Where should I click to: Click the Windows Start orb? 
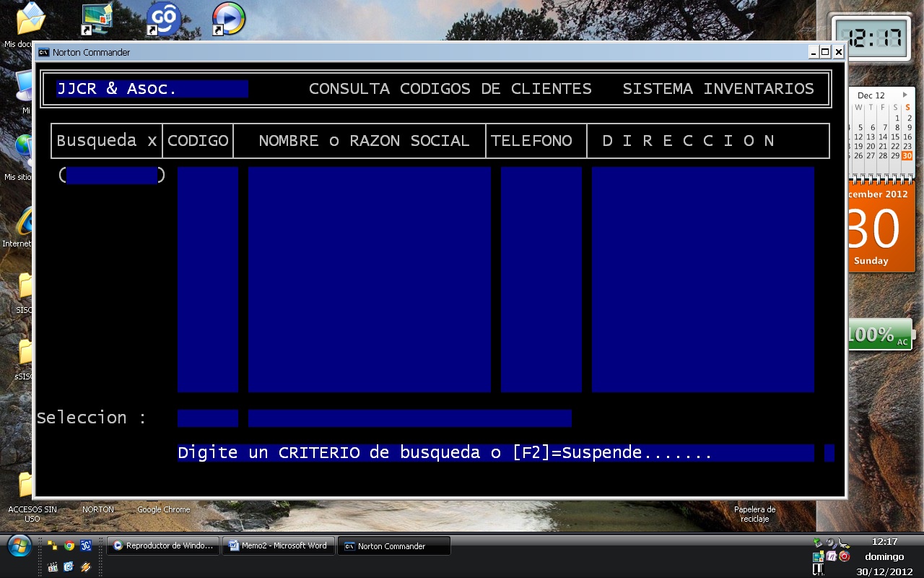19,545
